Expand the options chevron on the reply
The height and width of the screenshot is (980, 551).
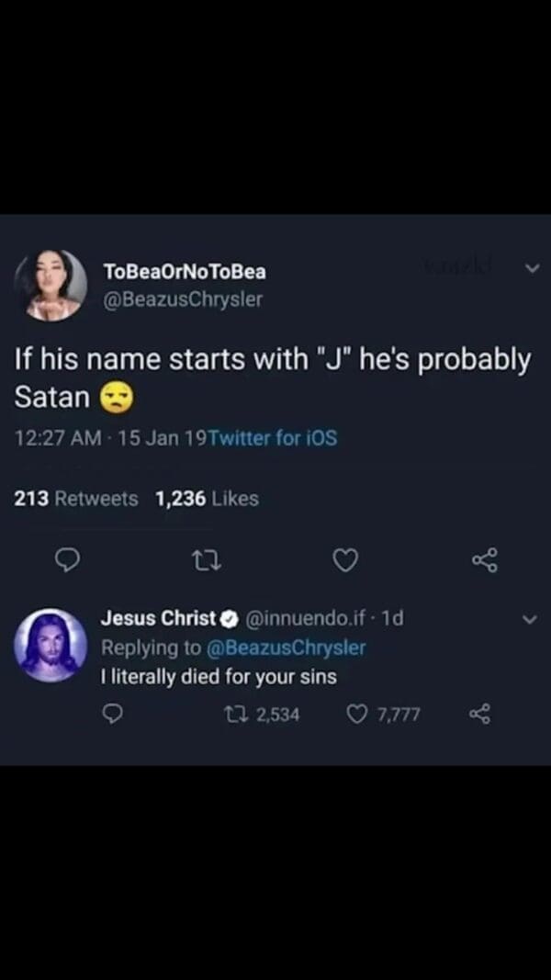coord(527,620)
